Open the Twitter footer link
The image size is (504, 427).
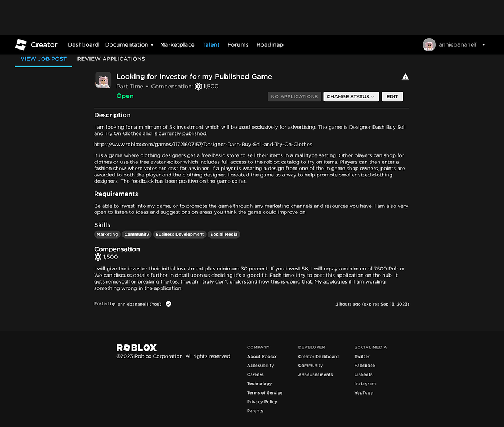click(362, 356)
